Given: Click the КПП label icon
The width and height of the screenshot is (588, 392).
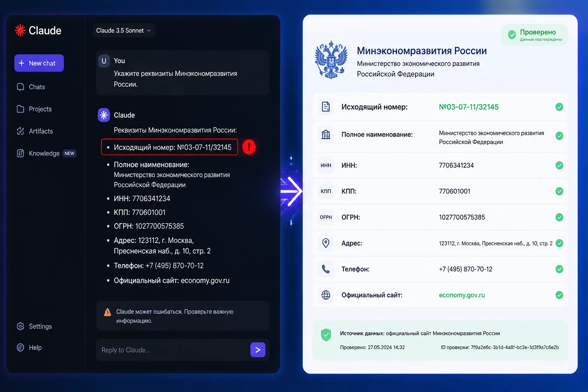Looking at the screenshot, I should (326, 191).
